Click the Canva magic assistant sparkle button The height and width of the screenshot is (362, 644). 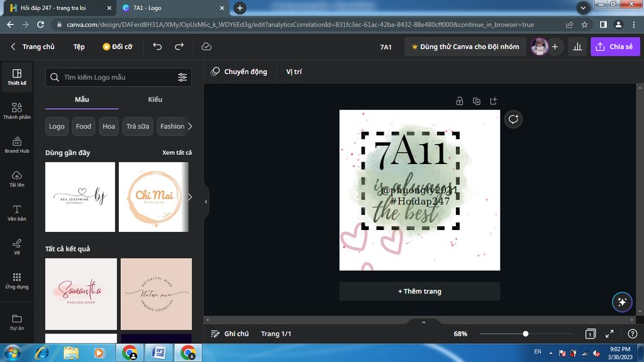[x=622, y=302]
